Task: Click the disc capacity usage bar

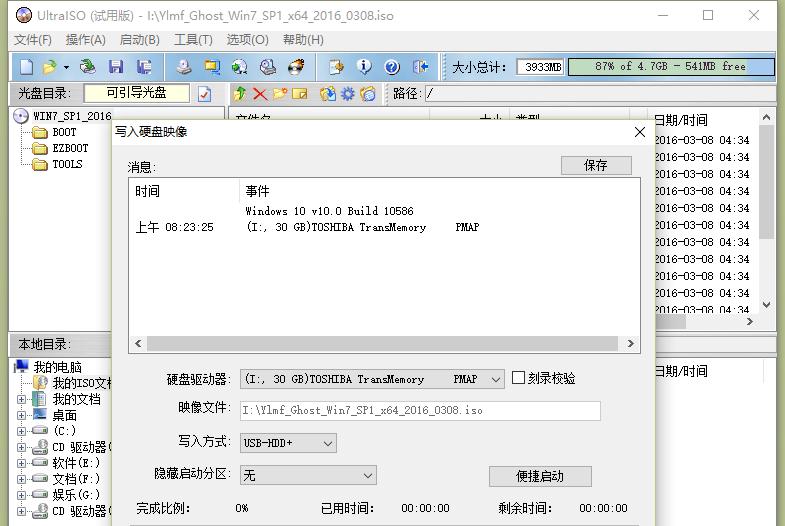Action: pyautogui.click(x=671, y=67)
